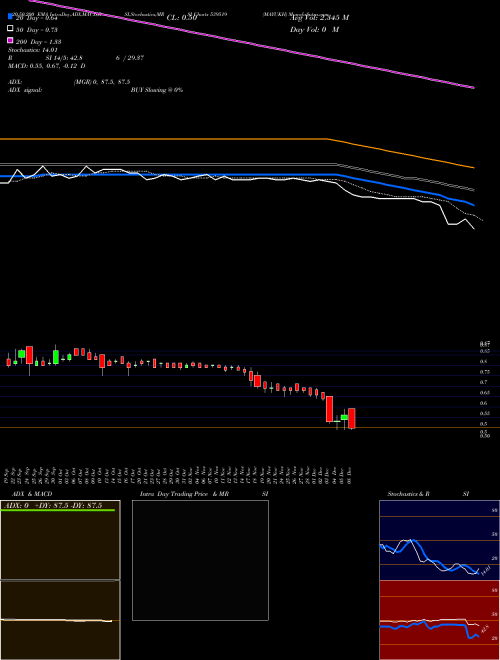Click the 'ADX signal:' label
The height and width of the screenshot is (660, 500).
[x=25, y=90]
